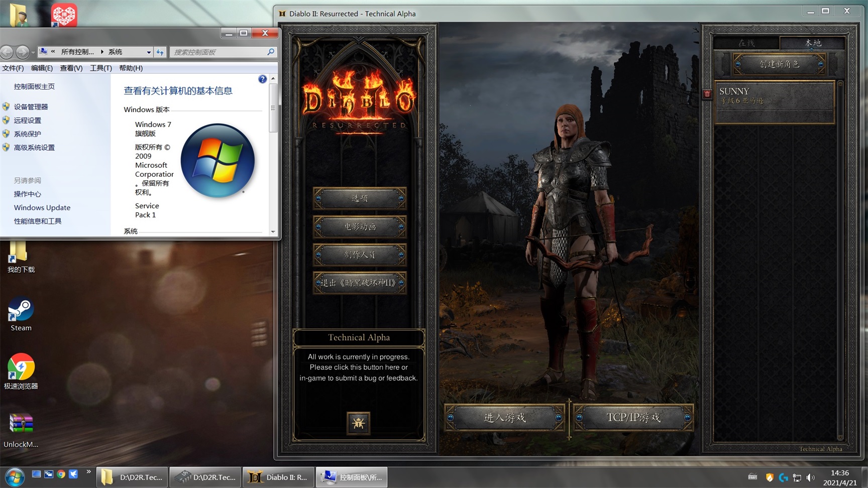
Task: Click the blue bird quick launch icon
Action: coord(73,474)
